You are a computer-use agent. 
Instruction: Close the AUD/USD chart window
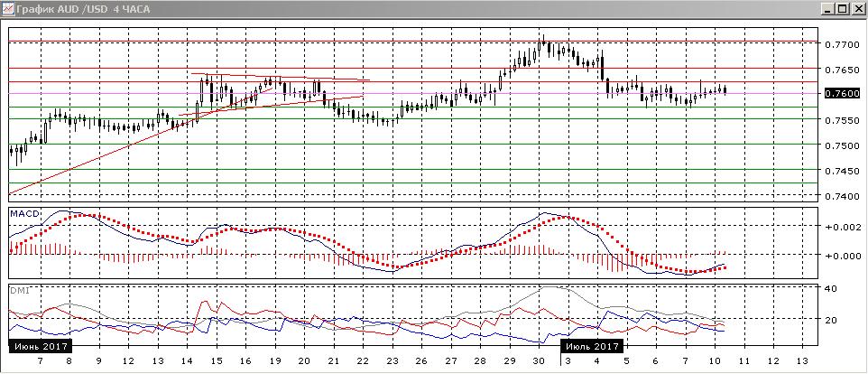coord(856,9)
